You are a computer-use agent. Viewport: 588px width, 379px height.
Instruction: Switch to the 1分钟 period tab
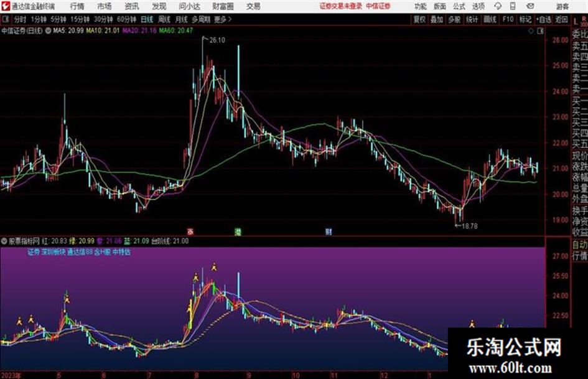38,19
